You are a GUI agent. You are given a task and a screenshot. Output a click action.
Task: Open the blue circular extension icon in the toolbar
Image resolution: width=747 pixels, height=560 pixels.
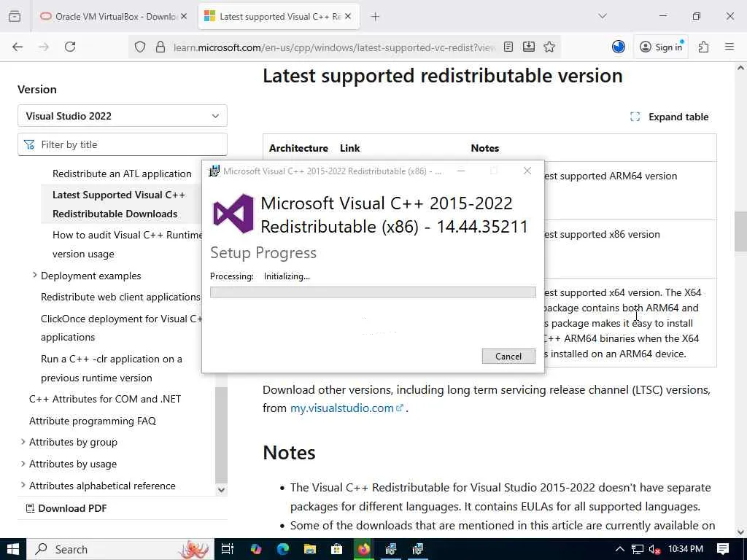pos(619,47)
